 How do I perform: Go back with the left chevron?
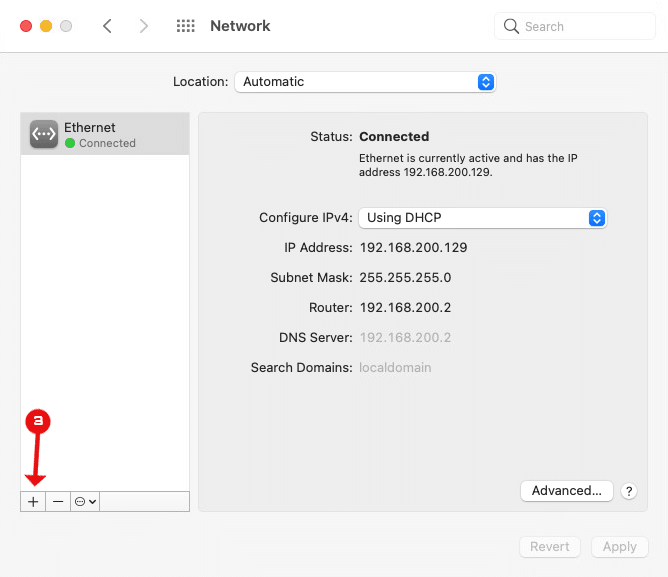point(107,26)
